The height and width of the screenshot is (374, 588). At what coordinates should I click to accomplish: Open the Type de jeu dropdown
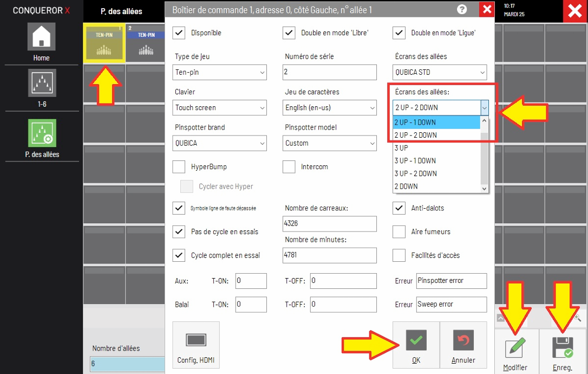(x=219, y=72)
